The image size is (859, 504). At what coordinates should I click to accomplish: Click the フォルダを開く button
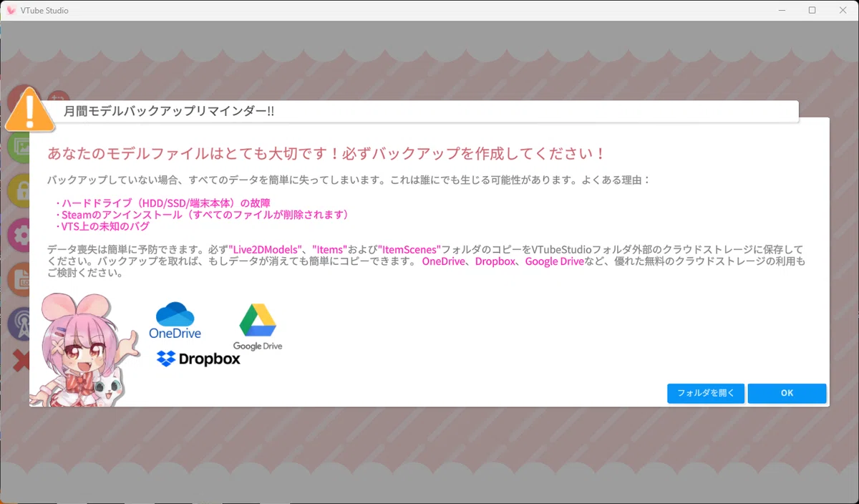tap(706, 393)
